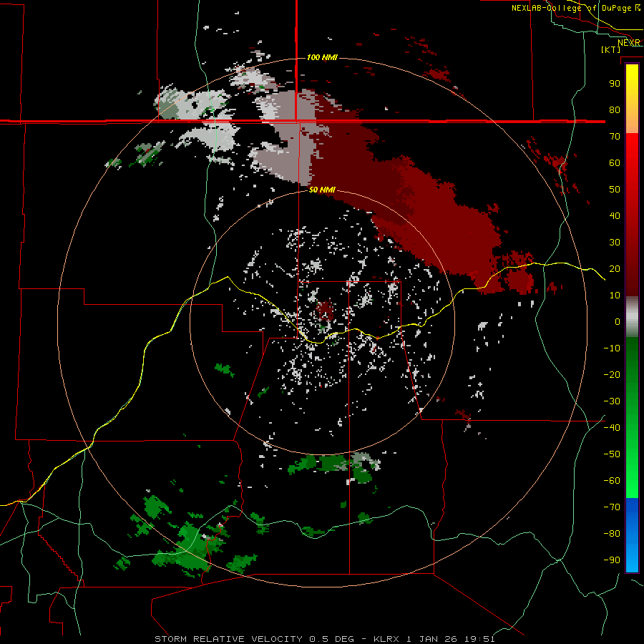Click the positive "10" scale value
Viewport: 644px width, 644px height.
(x=615, y=296)
